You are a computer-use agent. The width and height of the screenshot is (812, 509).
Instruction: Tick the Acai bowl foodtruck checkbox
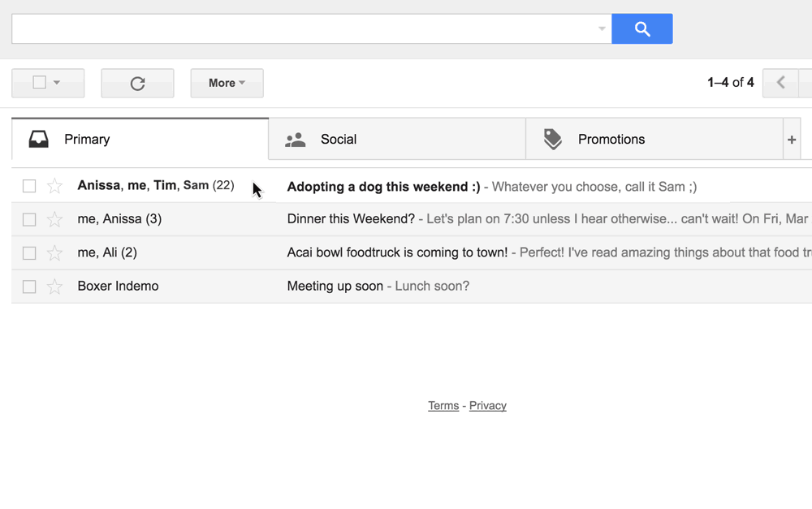click(29, 253)
